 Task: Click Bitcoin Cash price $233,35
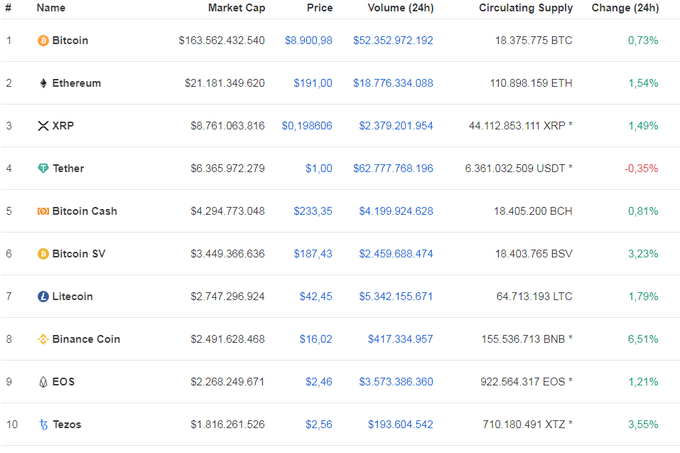pos(313,211)
